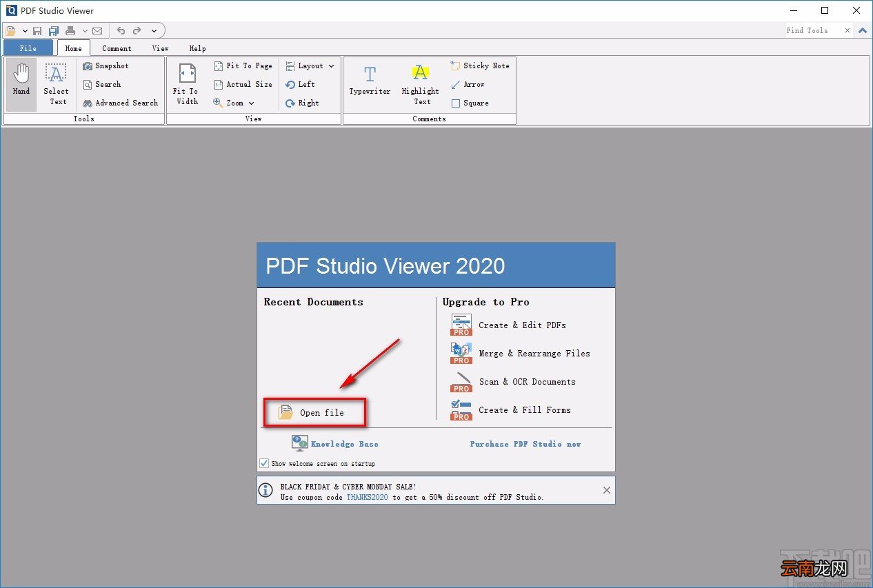Dismiss the Black Friday sale banner
Screen dimensions: 873x588
607,490
